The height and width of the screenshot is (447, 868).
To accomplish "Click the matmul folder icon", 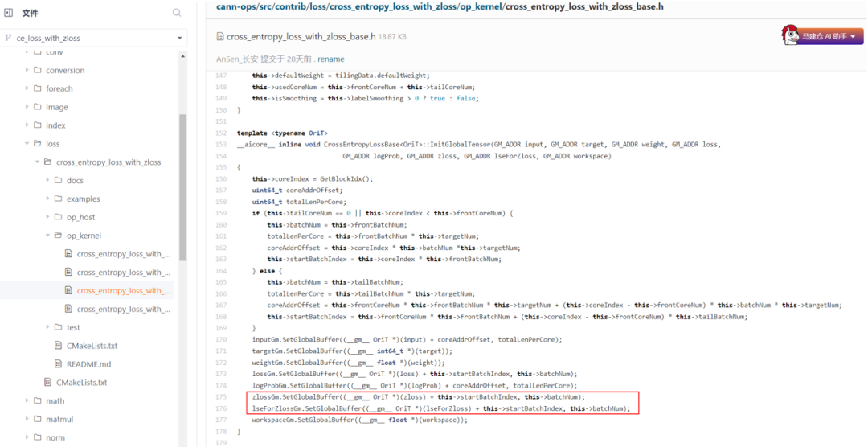I will 38,419.
